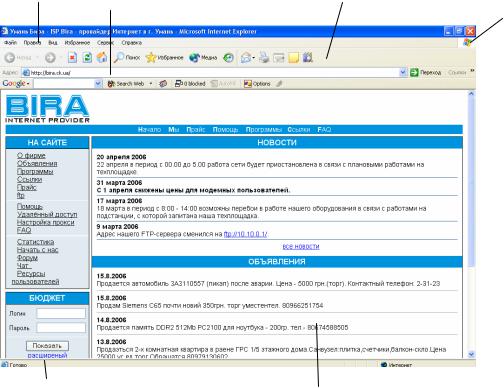Viewport: 504px width, 388px height.
Task: Click the Mail envelope toolbar icon
Action: [x=246, y=58]
